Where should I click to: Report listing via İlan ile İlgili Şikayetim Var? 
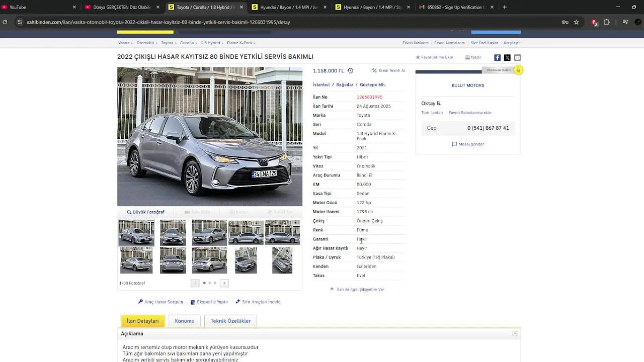click(x=357, y=290)
